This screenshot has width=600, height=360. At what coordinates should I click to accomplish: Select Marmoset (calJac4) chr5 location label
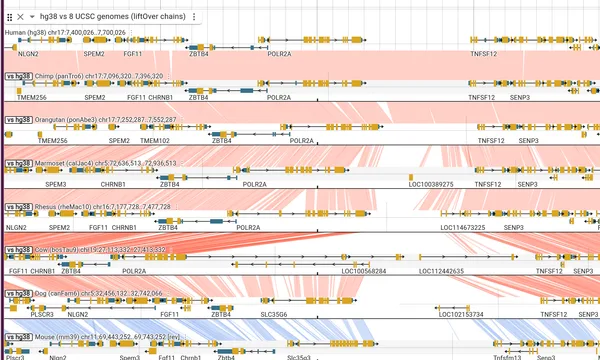106,163
